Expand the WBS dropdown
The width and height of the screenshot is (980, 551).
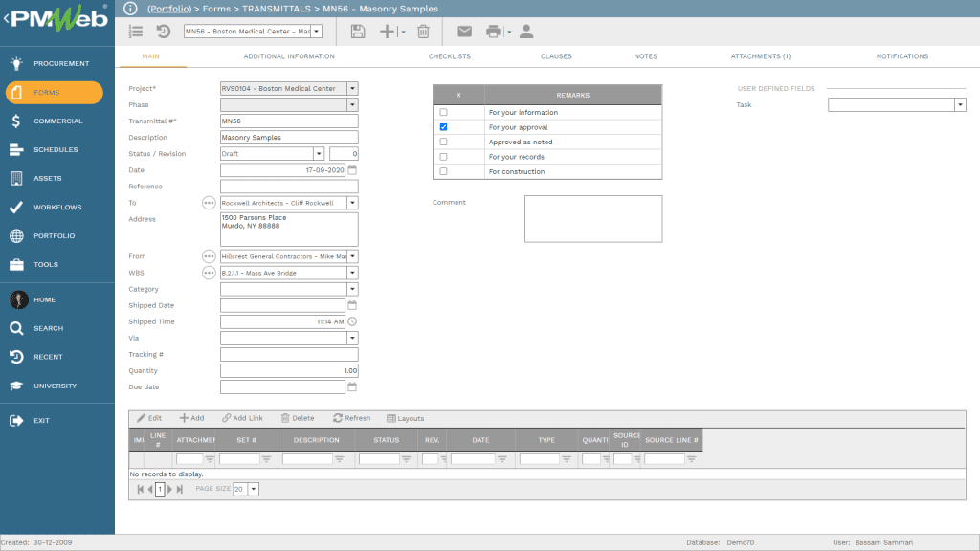click(x=352, y=273)
